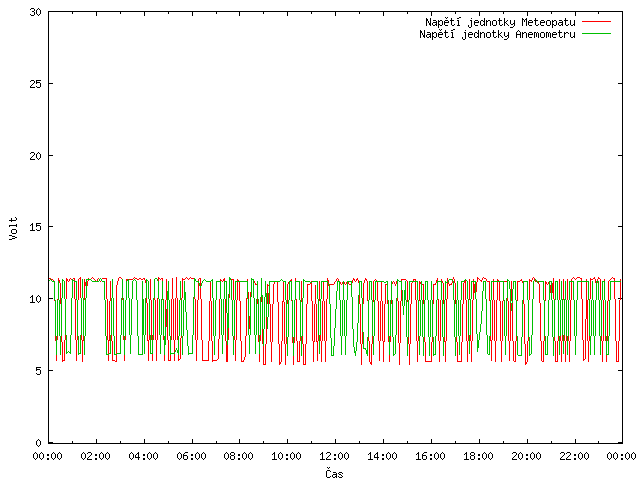Click the y-axis value 5

(x=39, y=371)
